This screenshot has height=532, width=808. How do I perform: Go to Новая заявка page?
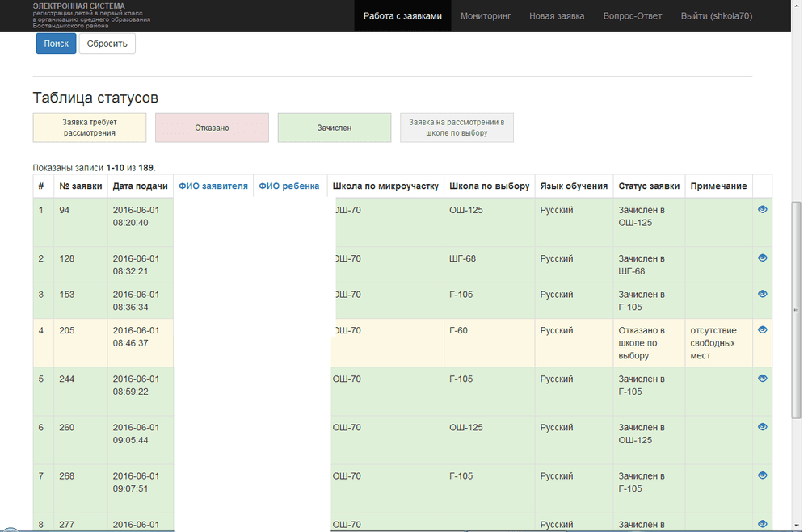(x=557, y=16)
